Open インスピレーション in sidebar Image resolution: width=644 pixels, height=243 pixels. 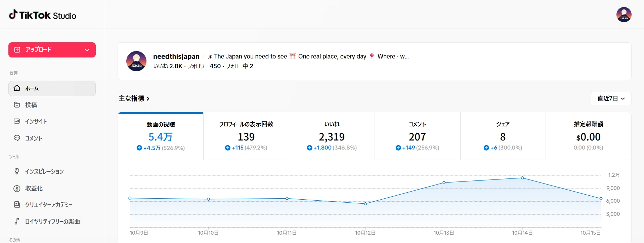tap(52, 171)
